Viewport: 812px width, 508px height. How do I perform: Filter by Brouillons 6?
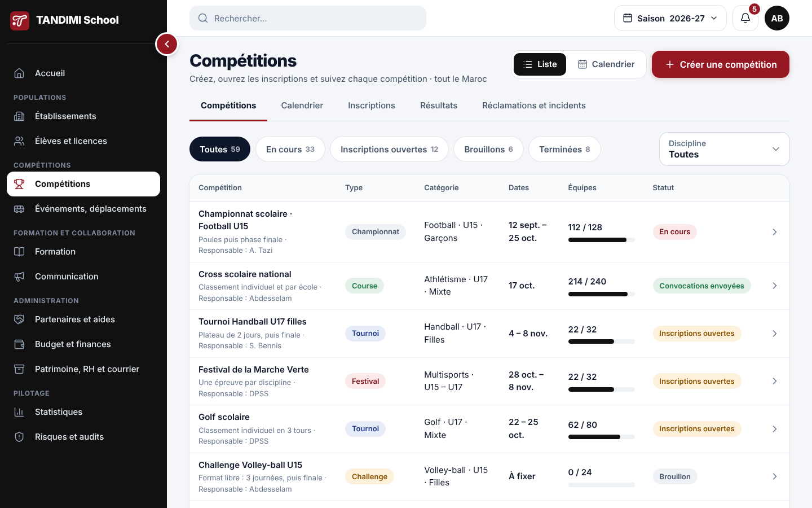[488, 149]
